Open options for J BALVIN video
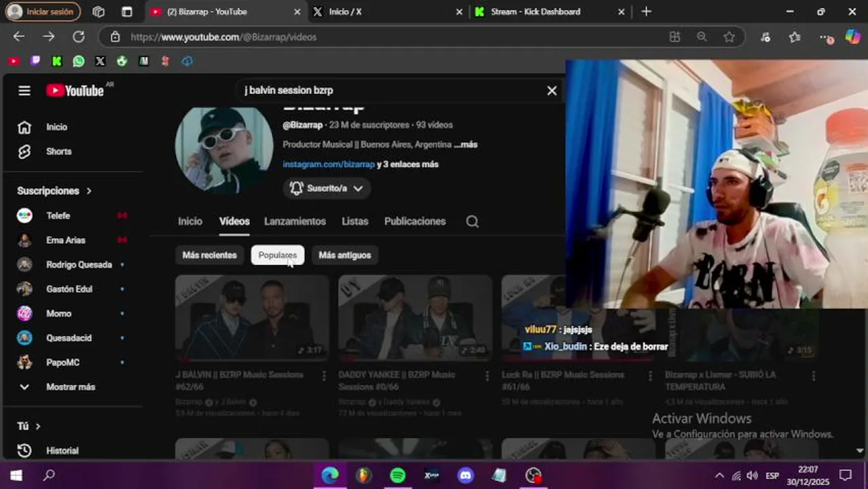868x489 pixels. pos(324,376)
